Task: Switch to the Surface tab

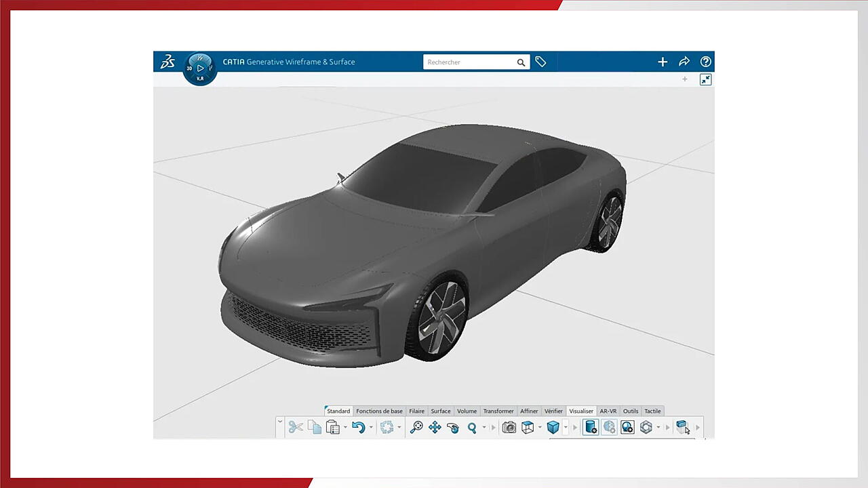Action: point(441,411)
